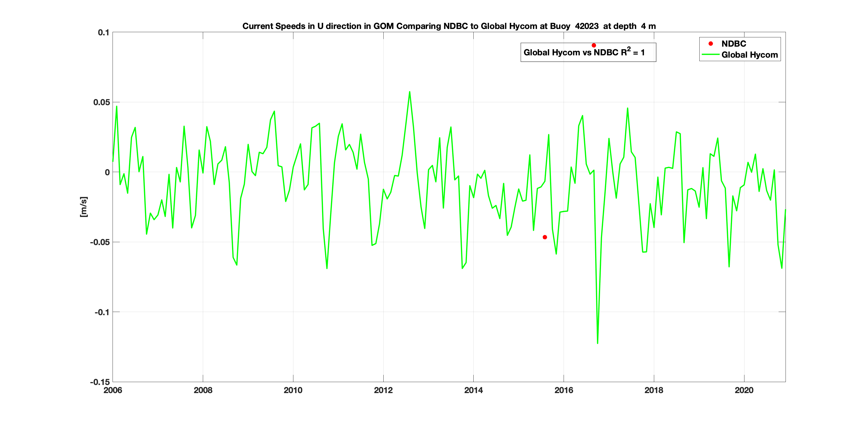Click the green line's deepest minimum near -0.12

[x=597, y=343]
